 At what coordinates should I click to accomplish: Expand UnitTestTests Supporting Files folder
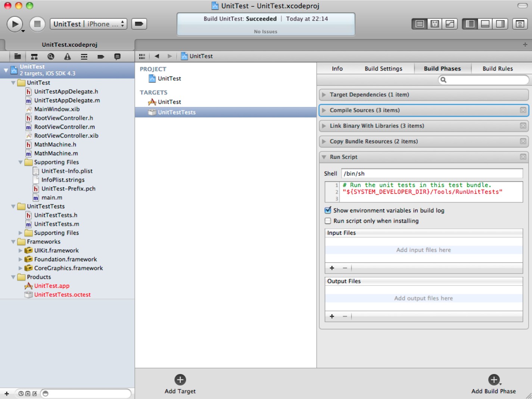tap(21, 233)
